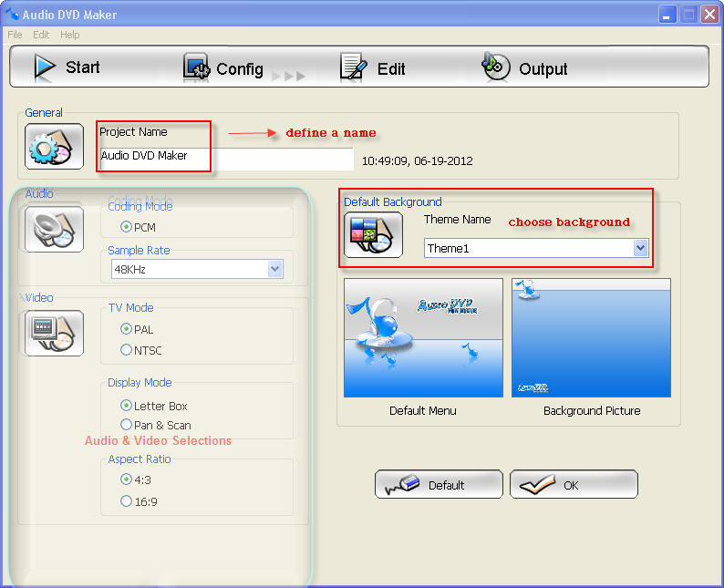Minimize the Audio DVD Maker window
The width and height of the screenshot is (724, 588).
(x=667, y=15)
